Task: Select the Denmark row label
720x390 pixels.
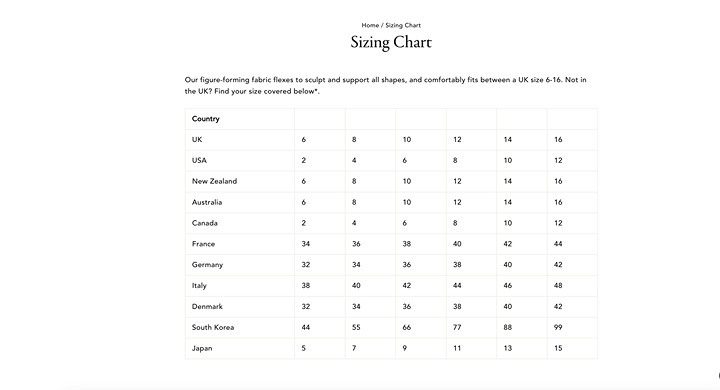Action: pyautogui.click(x=207, y=306)
